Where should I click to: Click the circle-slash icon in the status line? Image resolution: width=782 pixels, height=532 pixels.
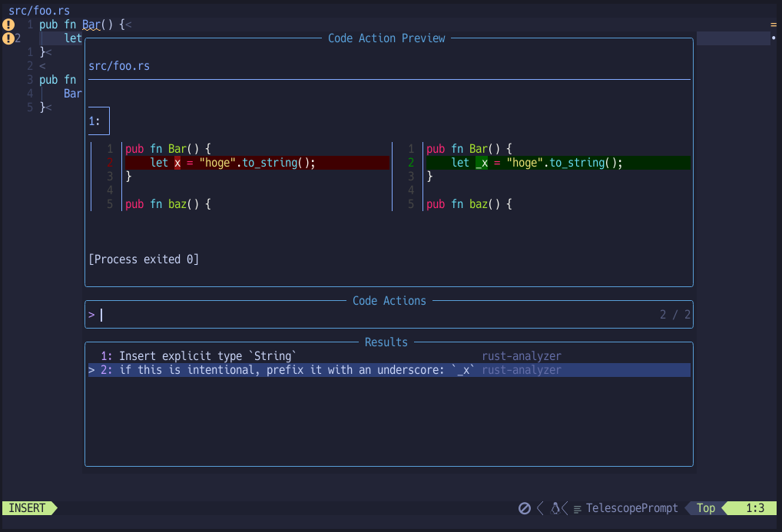click(x=524, y=508)
